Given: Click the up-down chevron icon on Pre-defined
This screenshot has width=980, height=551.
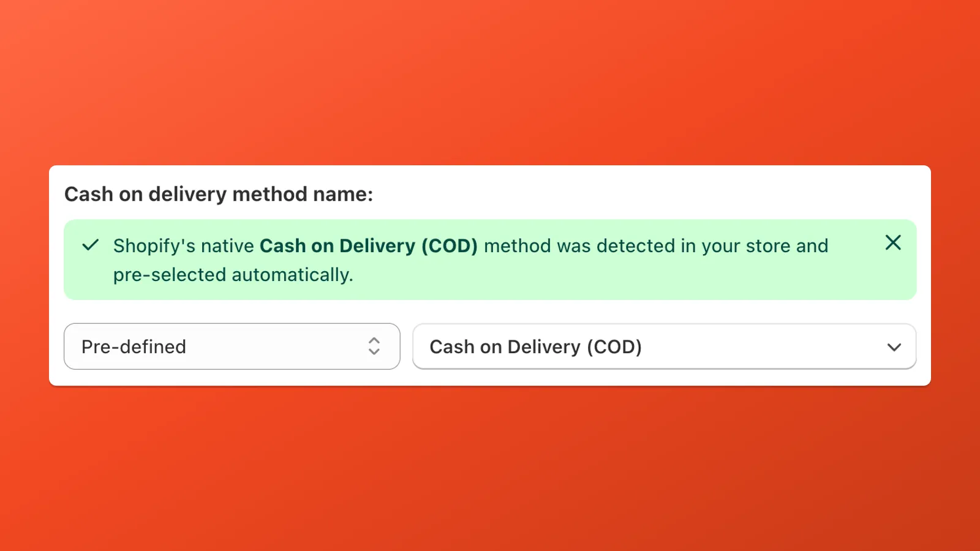Looking at the screenshot, I should click(x=374, y=347).
